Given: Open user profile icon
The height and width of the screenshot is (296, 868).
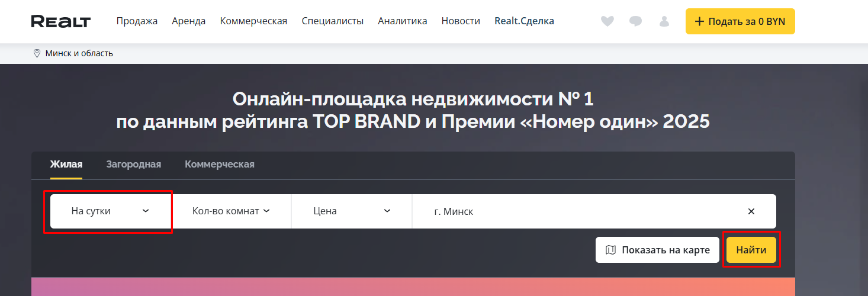Looking at the screenshot, I should pyautogui.click(x=664, y=21).
